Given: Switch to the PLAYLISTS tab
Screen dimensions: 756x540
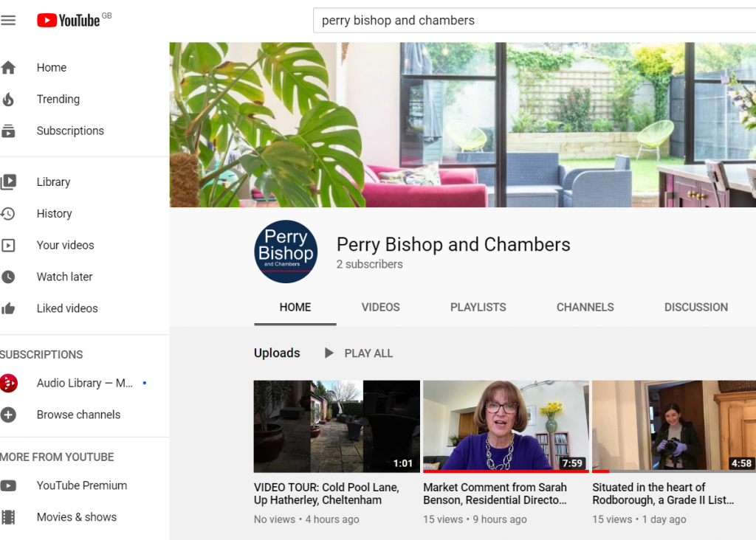Looking at the screenshot, I should 478,308.
